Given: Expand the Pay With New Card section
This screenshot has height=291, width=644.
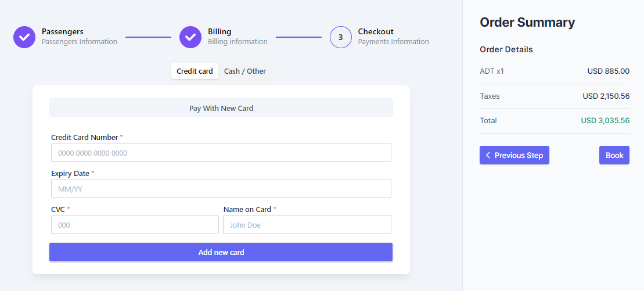Looking at the screenshot, I should pos(221,108).
